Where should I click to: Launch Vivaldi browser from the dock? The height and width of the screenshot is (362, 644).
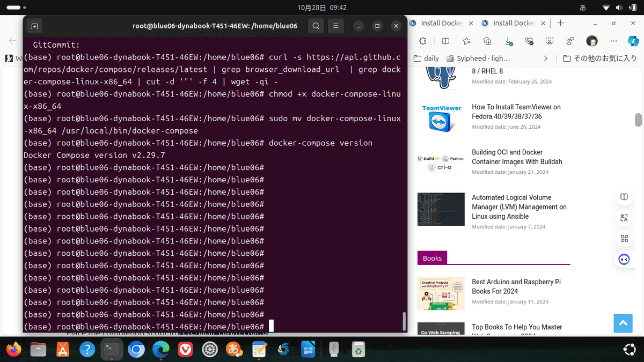click(185, 349)
